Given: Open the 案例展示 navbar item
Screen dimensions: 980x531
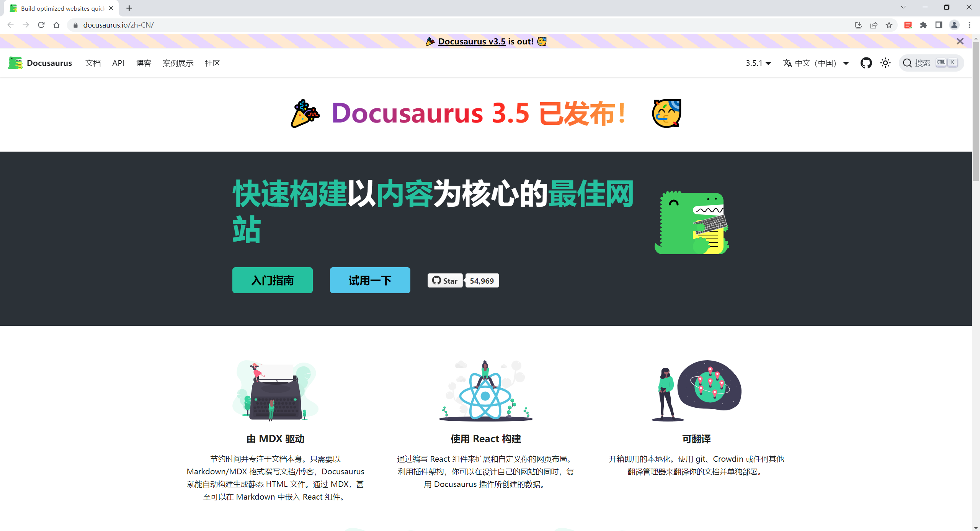Looking at the screenshot, I should coord(178,63).
